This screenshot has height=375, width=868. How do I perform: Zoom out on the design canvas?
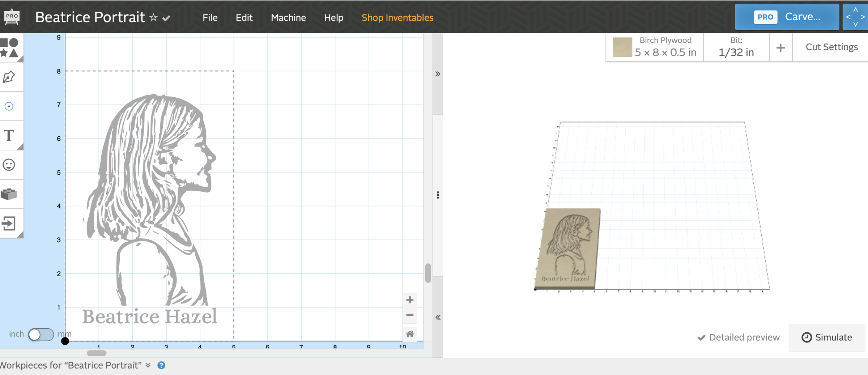[410, 315]
